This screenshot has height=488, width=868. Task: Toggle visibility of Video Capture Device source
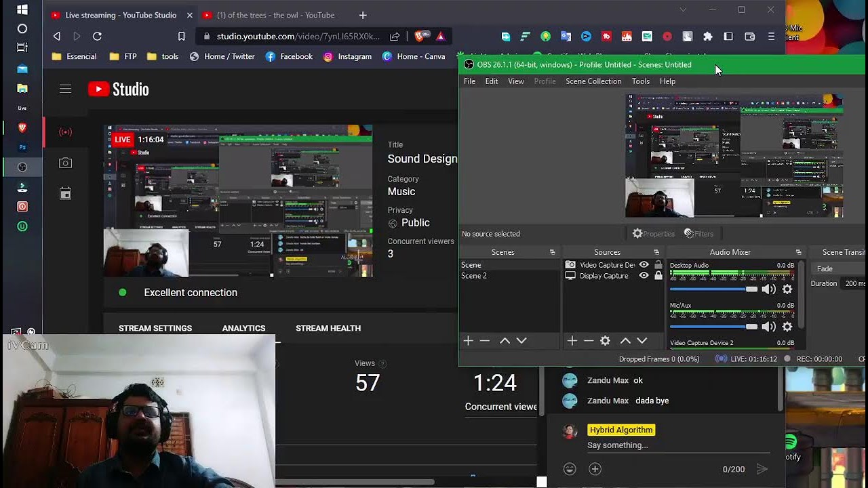click(644, 265)
